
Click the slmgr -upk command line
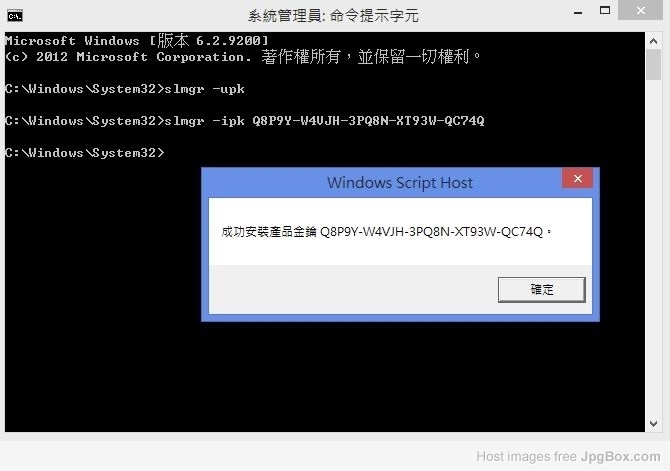125,89
